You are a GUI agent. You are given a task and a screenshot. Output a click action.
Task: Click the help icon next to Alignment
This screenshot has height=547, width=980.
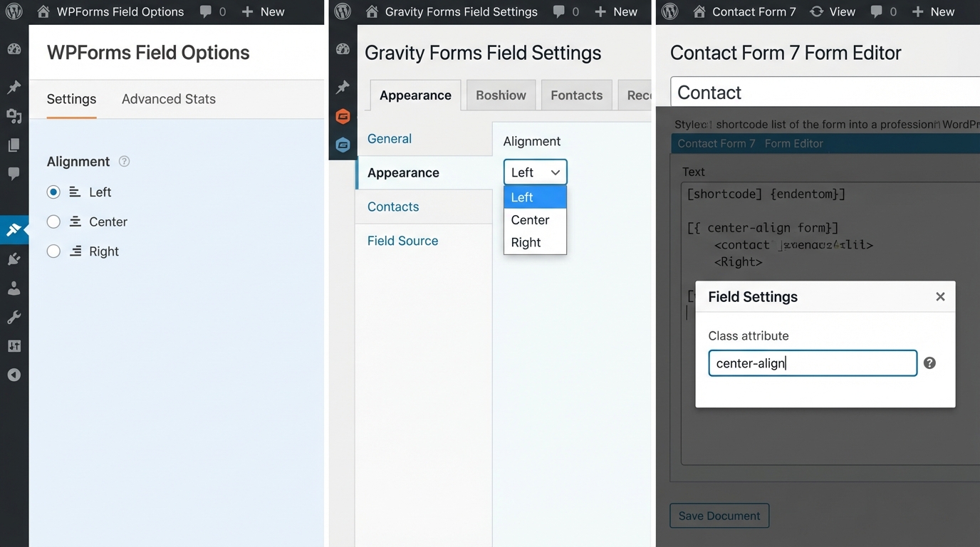124,162
